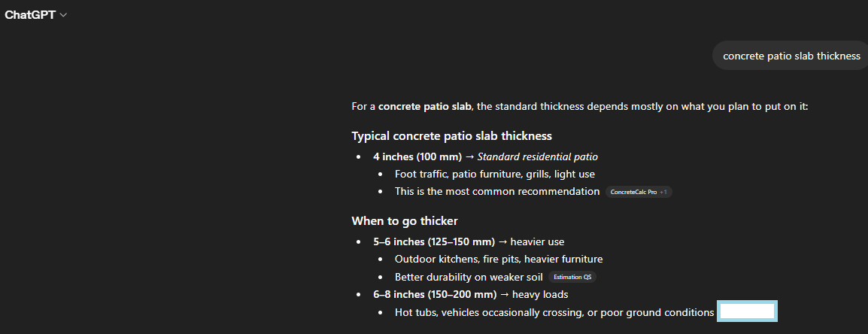Click the 'Outdoor kitchens, fire pits' bullet line
Screen dimensions: 868x334
(x=499, y=259)
